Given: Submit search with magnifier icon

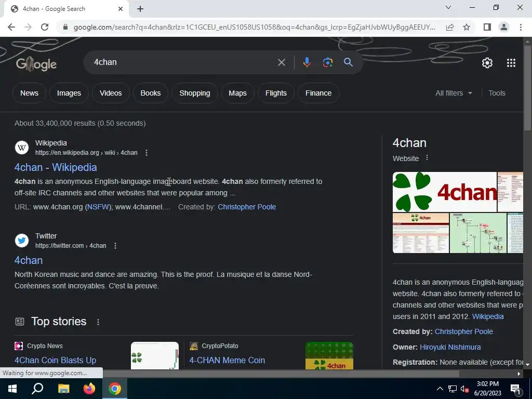Looking at the screenshot, I should click(348, 62).
